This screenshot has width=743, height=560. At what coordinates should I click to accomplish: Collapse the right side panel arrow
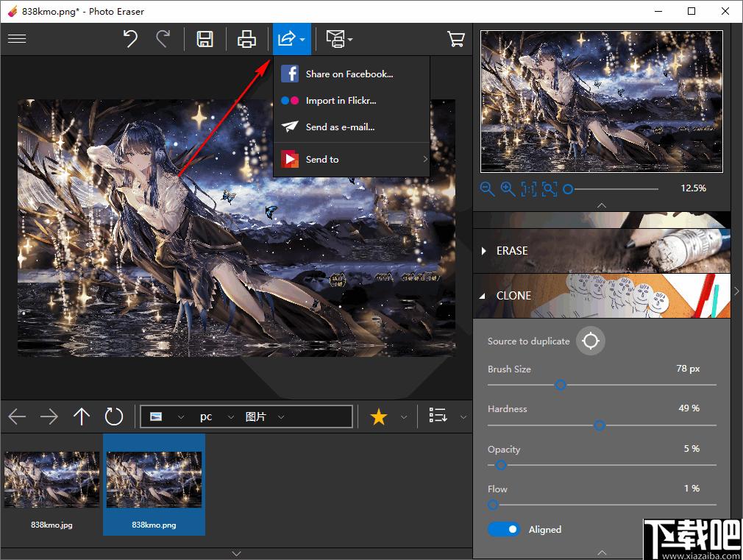pos(736,291)
